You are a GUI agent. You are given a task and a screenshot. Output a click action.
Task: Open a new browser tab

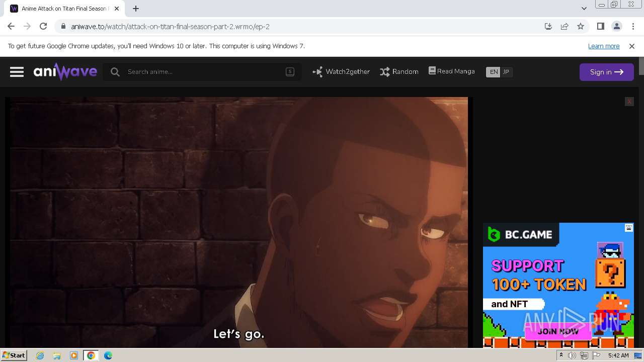pyautogui.click(x=136, y=9)
